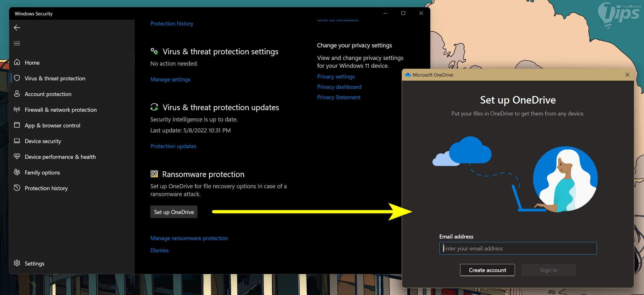Close the Microsoft OneDrive dialog
This screenshot has height=295, width=644.
[x=627, y=75]
